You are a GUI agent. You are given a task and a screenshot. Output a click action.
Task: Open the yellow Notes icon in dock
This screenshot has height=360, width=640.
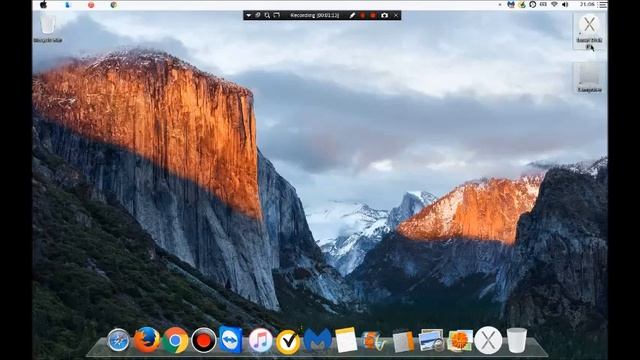coord(346,340)
